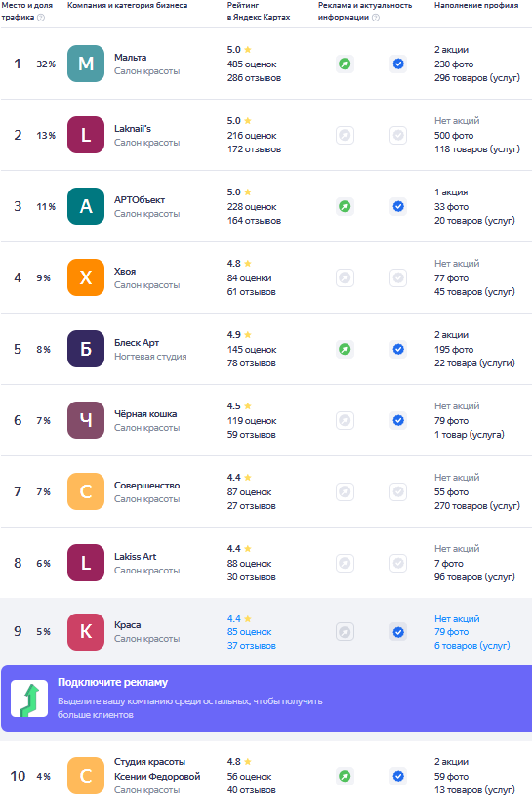Select the Lakiss Art company name
This screenshot has width=532, height=806.
135,556
